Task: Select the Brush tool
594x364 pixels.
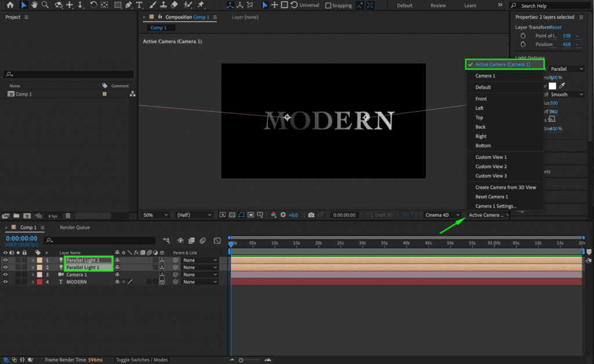Action: point(153,5)
